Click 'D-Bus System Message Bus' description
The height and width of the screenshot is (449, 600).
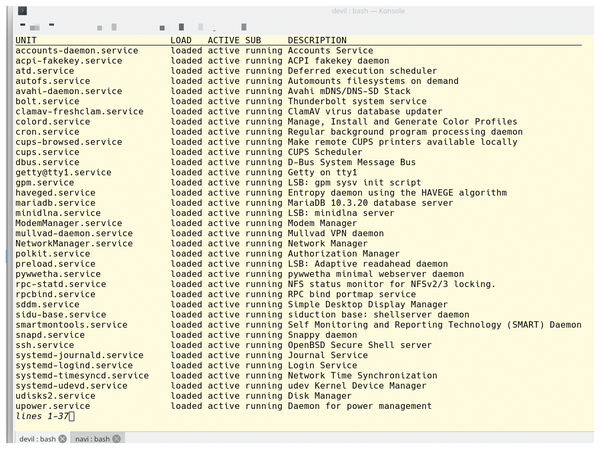point(352,162)
